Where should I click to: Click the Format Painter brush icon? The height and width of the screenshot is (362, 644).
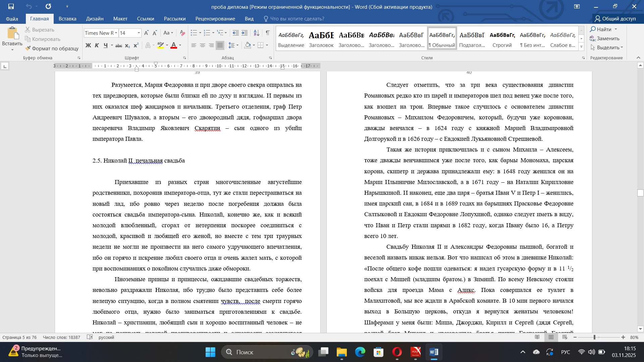pos(28,48)
